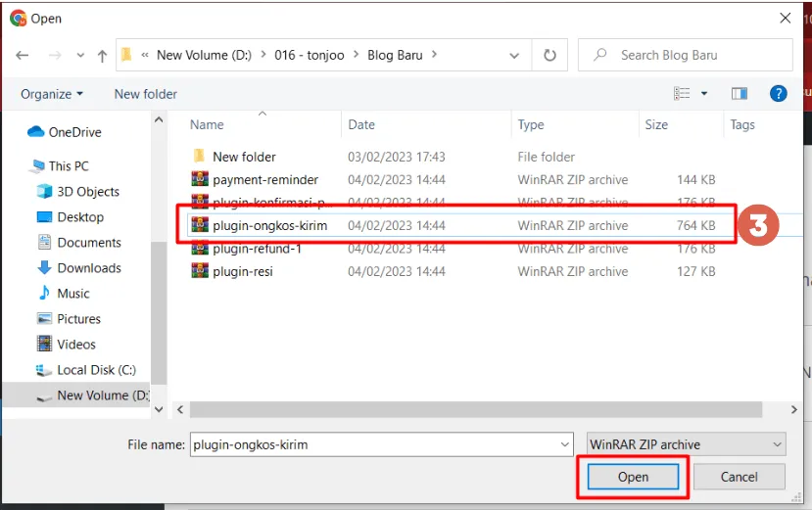812x510 pixels.
Task: Sort files by the Size column
Action: point(655,124)
